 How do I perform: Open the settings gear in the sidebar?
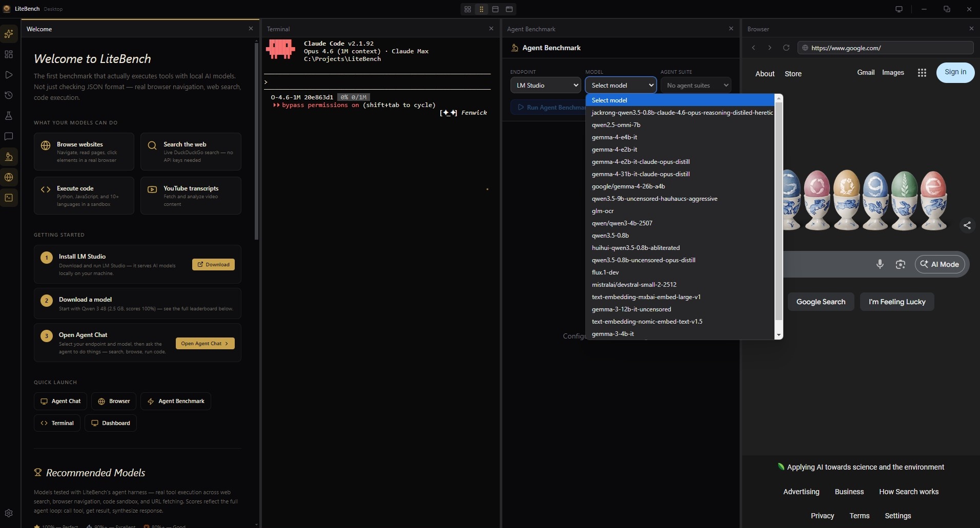pyautogui.click(x=9, y=513)
